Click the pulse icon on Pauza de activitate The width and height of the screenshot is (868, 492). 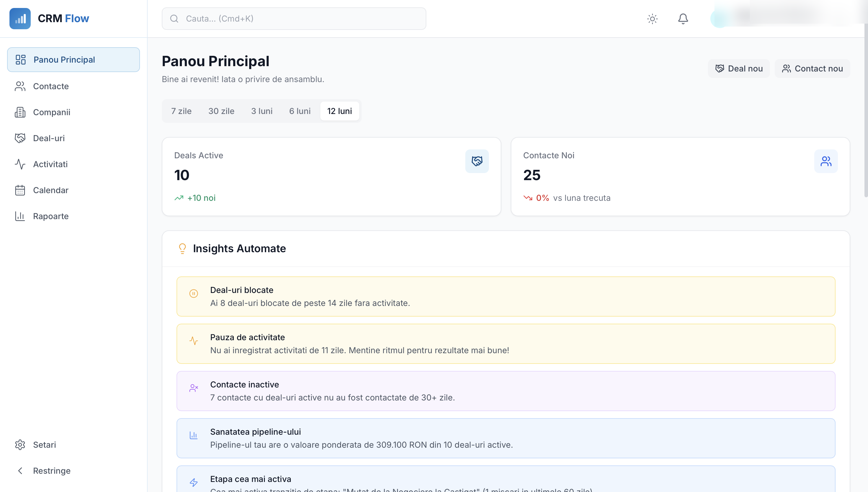click(x=193, y=341)
